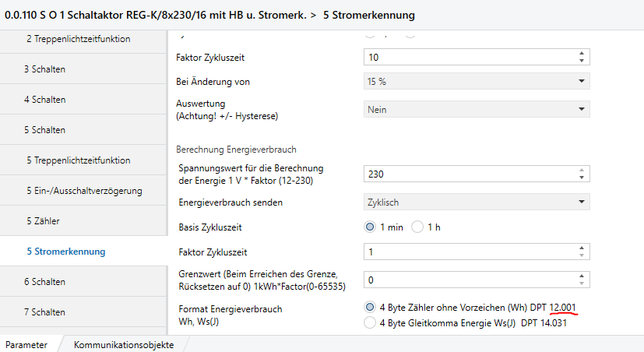Decrease the Grenzwert value using down arrow
This screenshot has height=352, width=644.
point(581,282)
